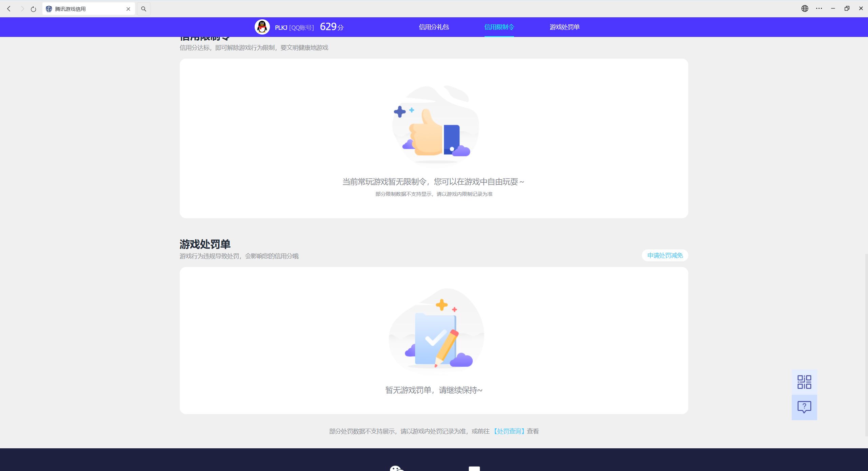The image size is (868, 471).
Task: Click the QQ avatar icon next to PLKJ
Action: point(261,27)
